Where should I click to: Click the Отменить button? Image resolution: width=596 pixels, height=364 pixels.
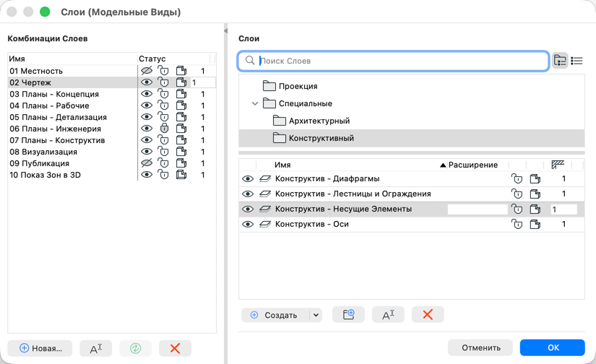[480, 347]
